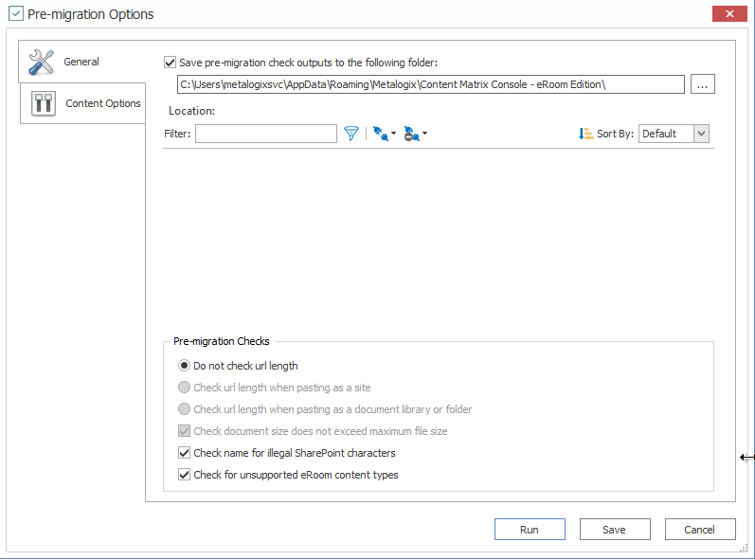755x560 pixels.
Task: Switch to the General tab
Action: tap(81, 63)
